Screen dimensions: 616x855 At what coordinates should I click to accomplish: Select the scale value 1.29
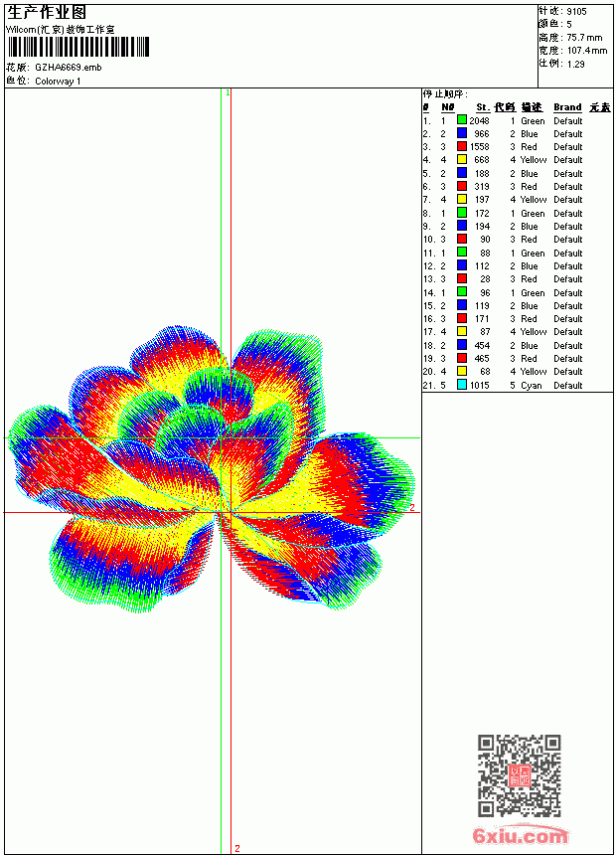point(575,65)
